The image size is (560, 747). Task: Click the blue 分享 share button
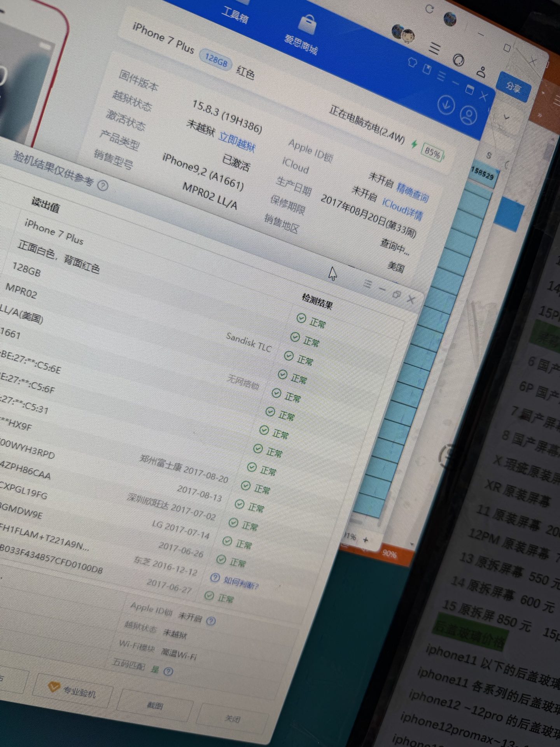click(513, 87)
